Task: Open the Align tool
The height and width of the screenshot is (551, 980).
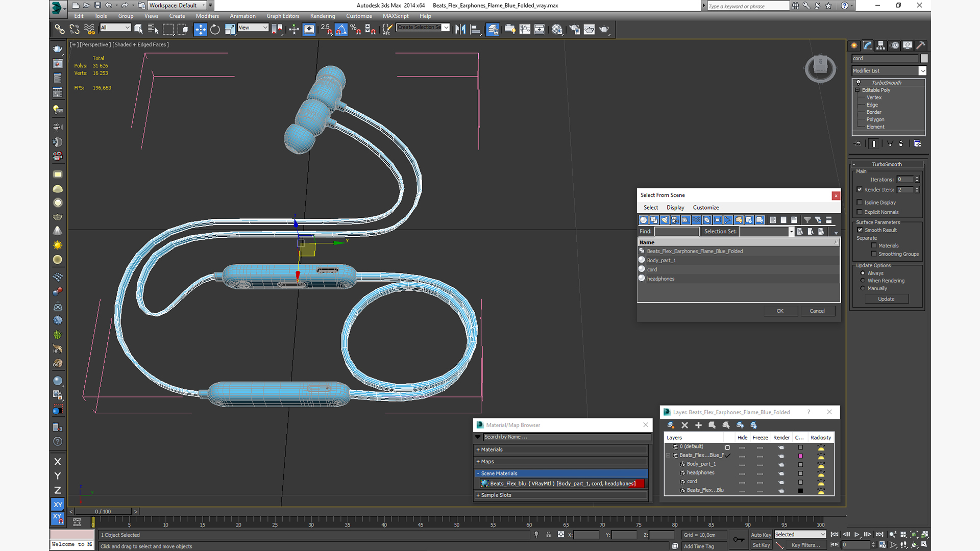Action: coord(475,30)
